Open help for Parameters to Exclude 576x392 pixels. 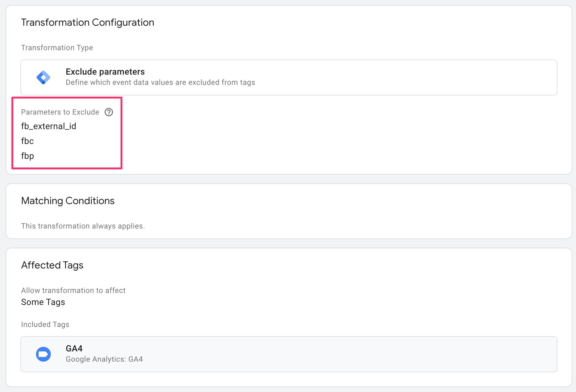[109, 112]
